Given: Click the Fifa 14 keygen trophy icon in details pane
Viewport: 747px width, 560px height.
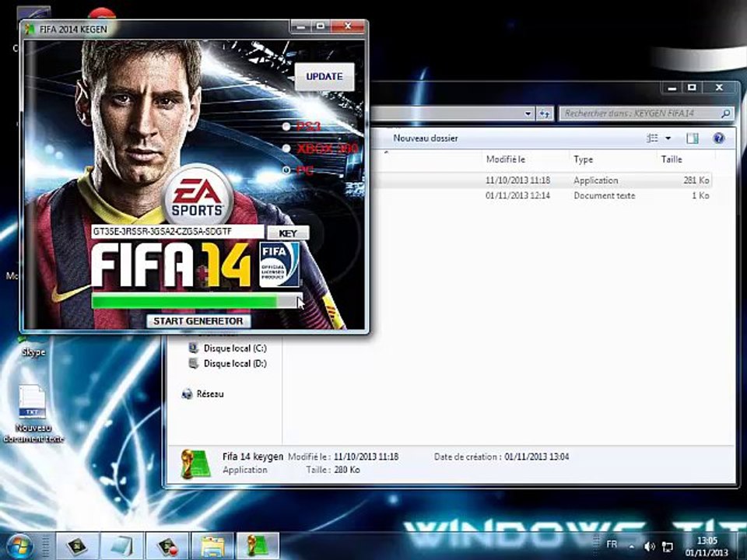Looking at the screenshot, I should pyautogui.click(x=195, y=464).
